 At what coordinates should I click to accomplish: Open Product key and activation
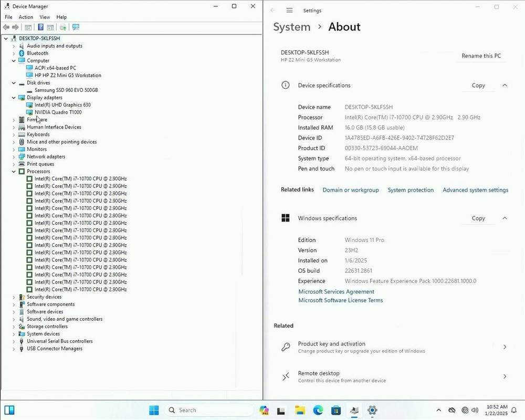coord(394,347)
